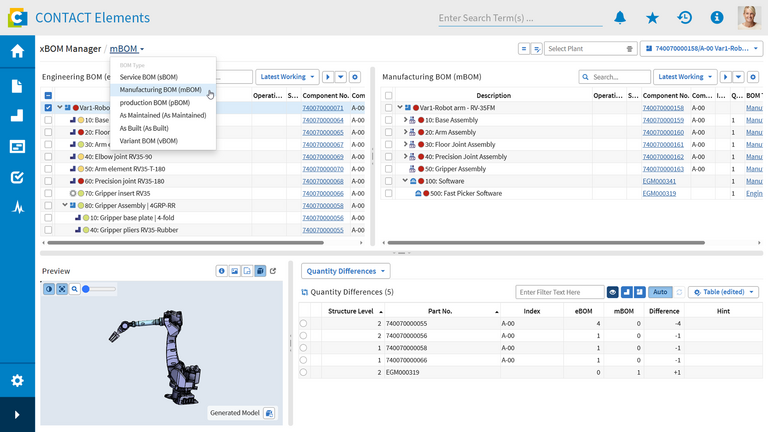Show image view in Preview panel
Image resolution: width=768 pixels, height=432 pixels.
pyautogui.click(x=235, y=271)
